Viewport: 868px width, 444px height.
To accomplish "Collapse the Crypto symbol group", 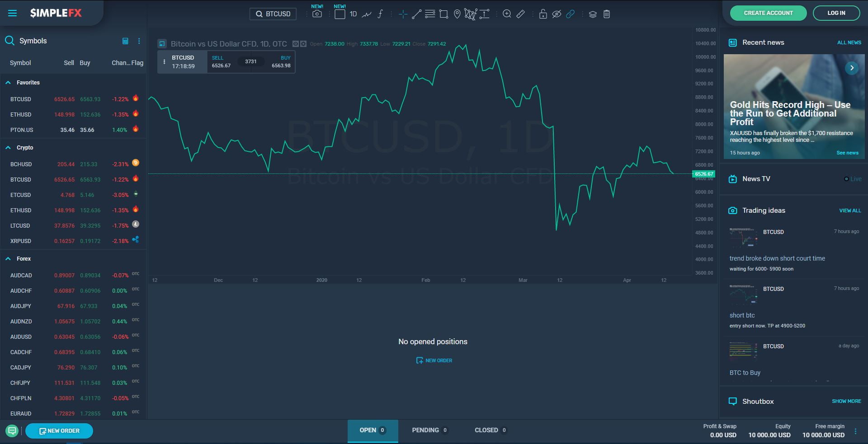I will coord(8,148).
